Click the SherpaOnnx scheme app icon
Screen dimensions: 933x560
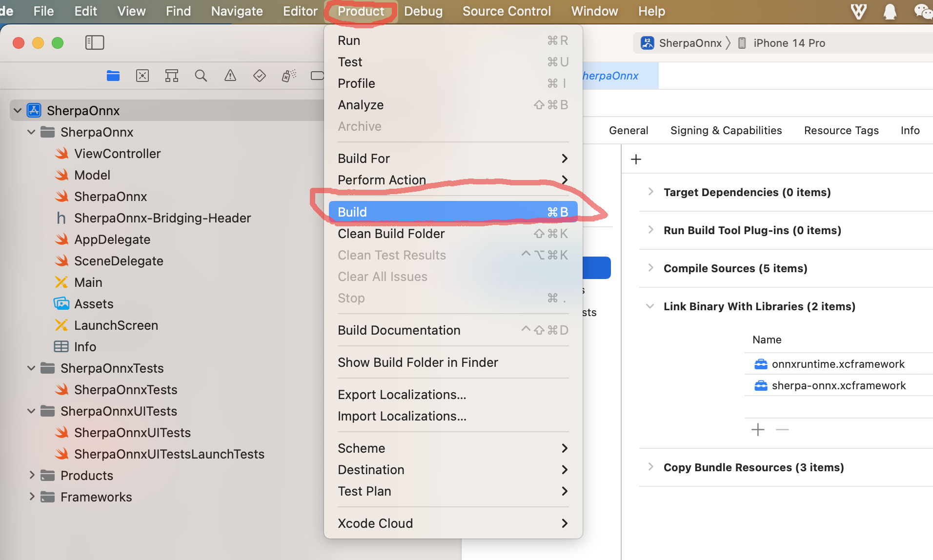648,43
